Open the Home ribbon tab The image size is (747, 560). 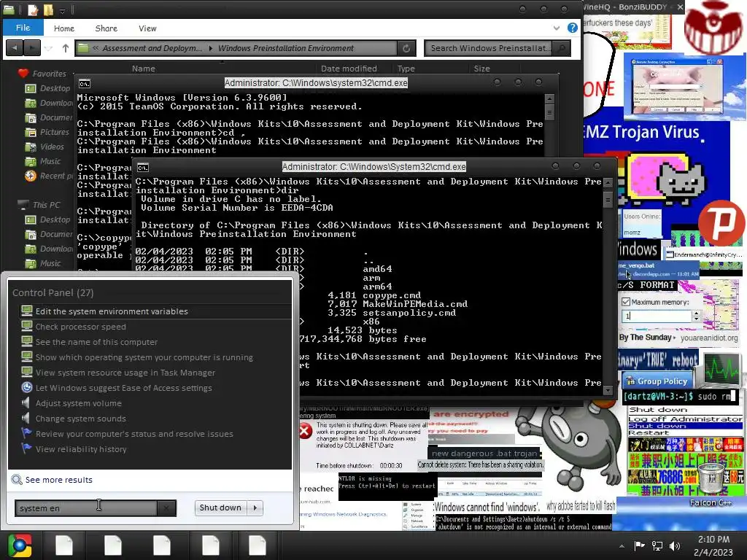click(x=64, y=28)
